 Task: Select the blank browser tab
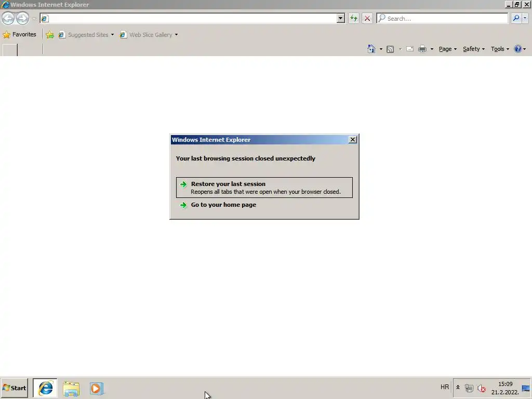pos(9,50)
